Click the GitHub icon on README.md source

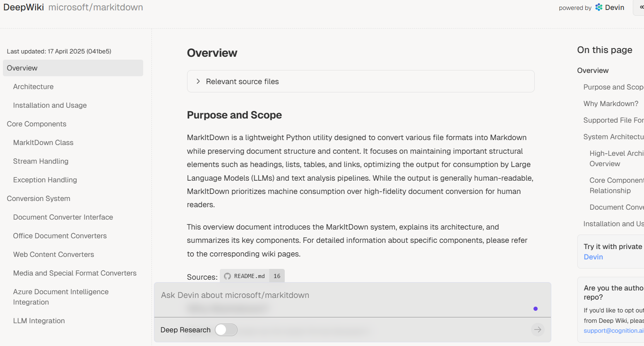pos(227,276)
